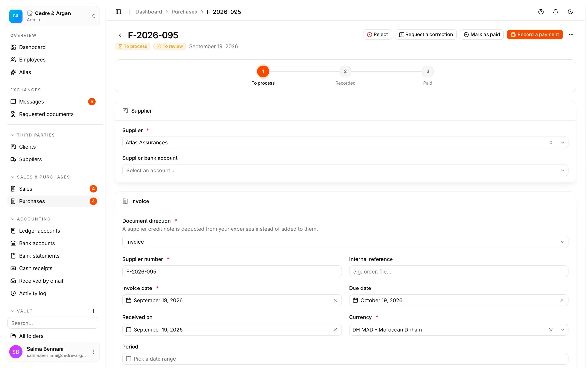Click the Reject button
The image size is (588, 368).
pyautogui.click(x=377, y=35)
